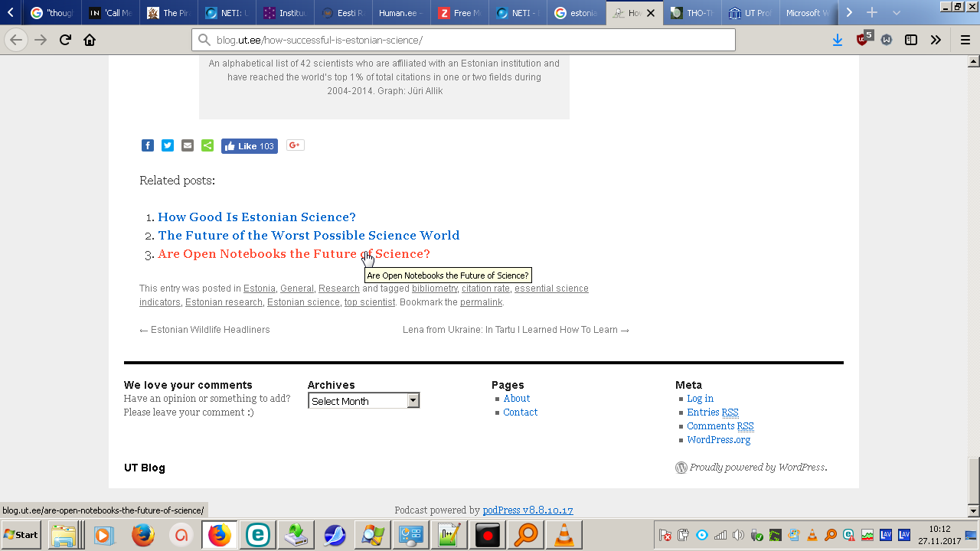Open the Comments RSS feed link
The height and width of the screenshot is (551, 980).
tap(720, 426)
